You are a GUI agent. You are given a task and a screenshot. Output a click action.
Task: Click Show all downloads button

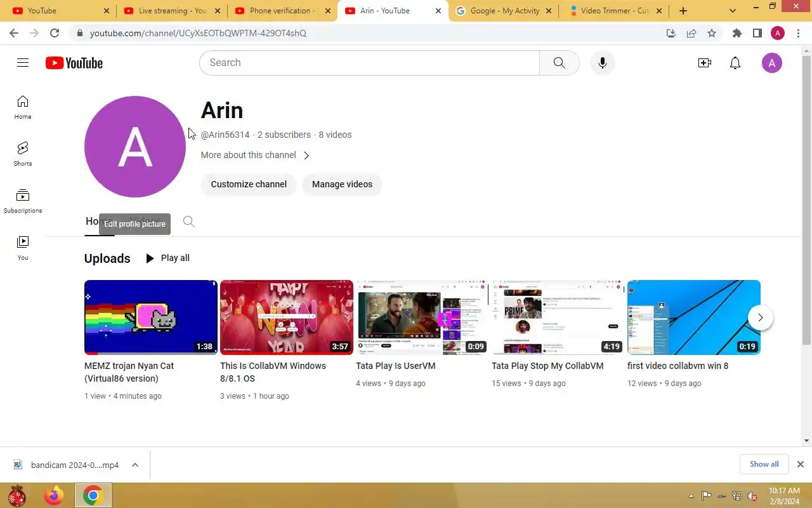[x=764, y=464]
